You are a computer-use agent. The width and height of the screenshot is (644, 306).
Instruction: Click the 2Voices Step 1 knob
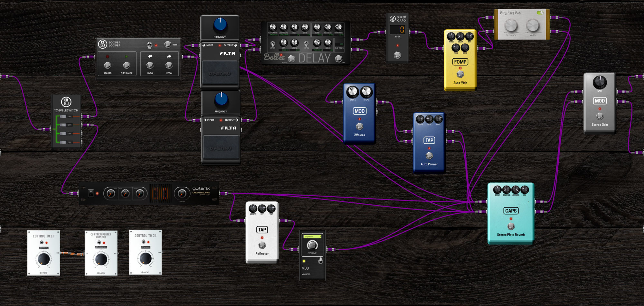pyautogui.click(x=353, y=92)
